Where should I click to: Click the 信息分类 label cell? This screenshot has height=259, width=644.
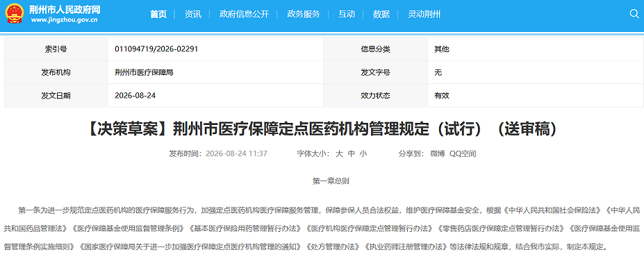tap(375, 49)
